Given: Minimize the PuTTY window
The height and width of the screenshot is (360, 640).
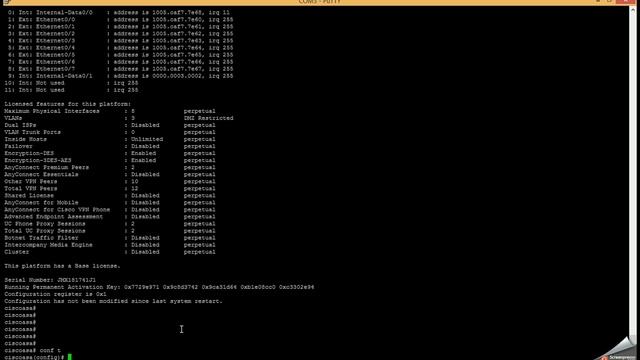Looking at the screenshot, I should point(598,2).
